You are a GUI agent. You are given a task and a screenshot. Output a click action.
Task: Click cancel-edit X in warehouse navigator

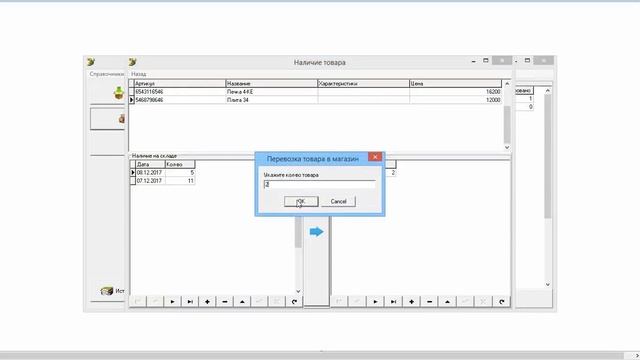[277, 302]
